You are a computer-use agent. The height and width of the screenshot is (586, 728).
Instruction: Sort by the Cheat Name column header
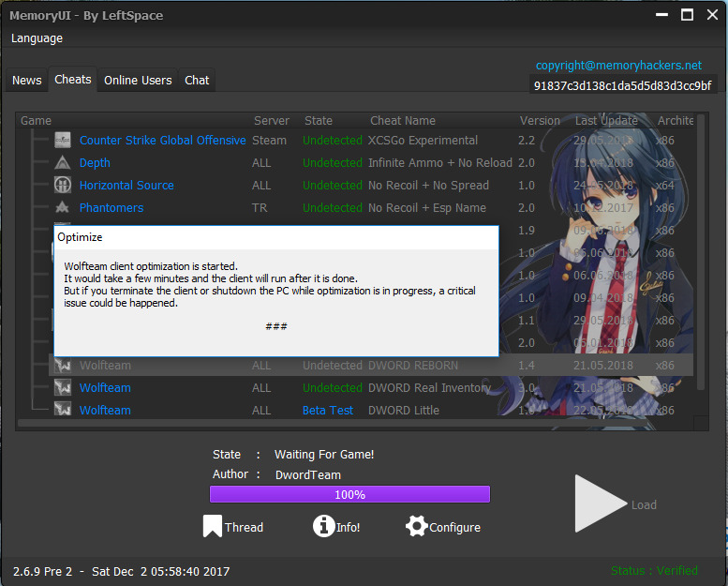[x=403, y=121]
